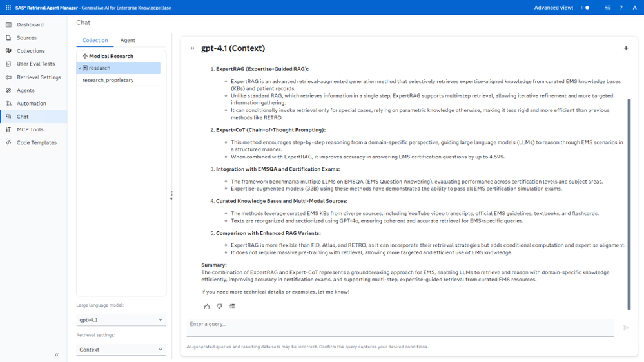The height and width of the screenshot is (362, 644).
Task: Open the applications grid menu icon
Action: point(8,7)
